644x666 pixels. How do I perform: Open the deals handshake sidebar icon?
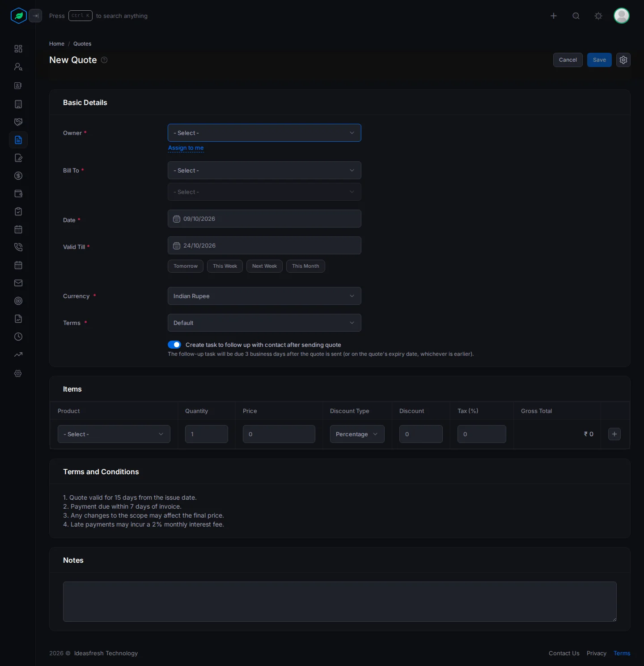pyautogui.click(x=18, y=122)
